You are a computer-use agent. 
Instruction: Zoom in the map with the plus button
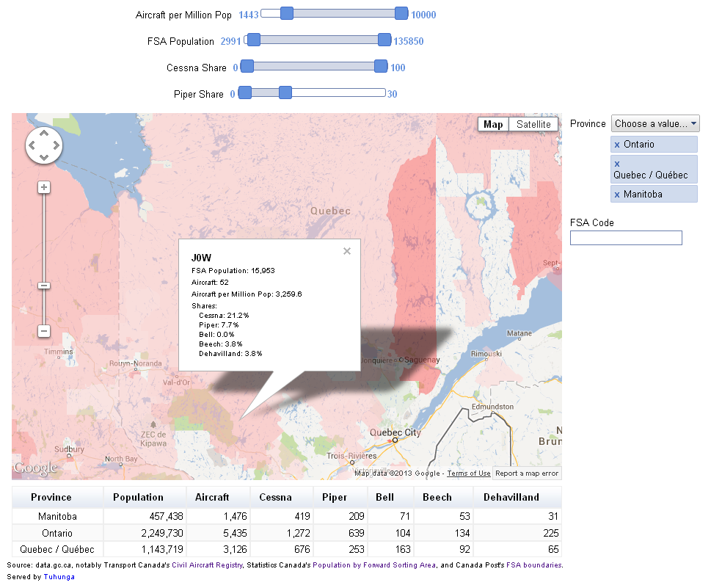(x=44, y=187)
